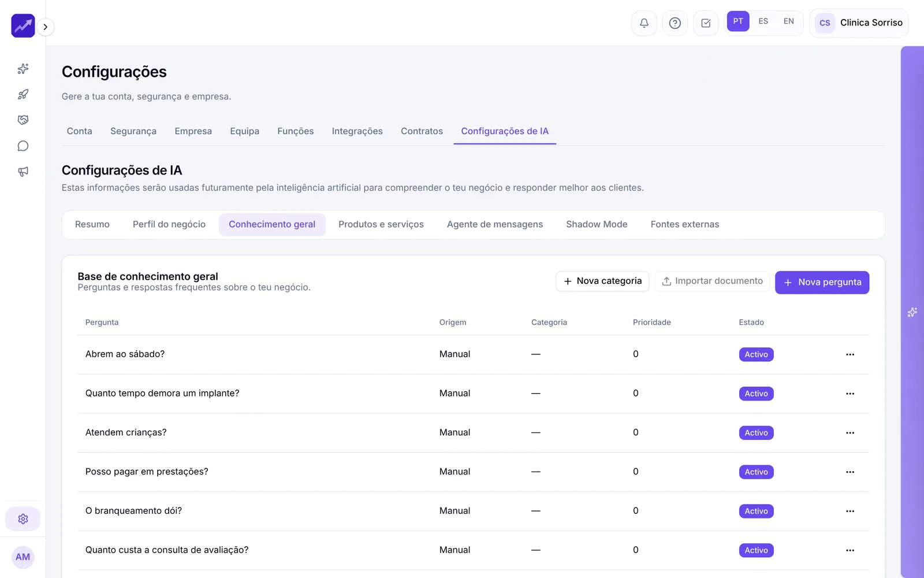Go to the Contratos tab
This screenshot has height=578, width=924.
pyautogui.click(x=422, y=131)
